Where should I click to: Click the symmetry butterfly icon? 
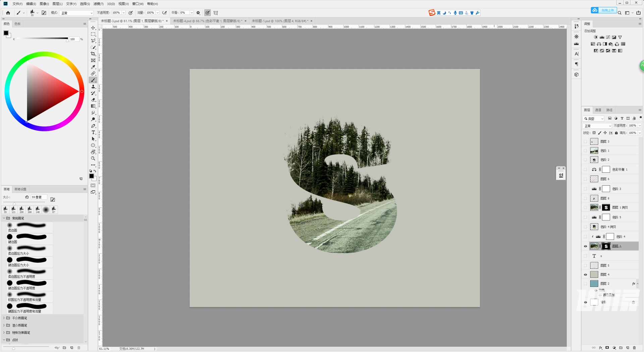[x=216, y=13]
